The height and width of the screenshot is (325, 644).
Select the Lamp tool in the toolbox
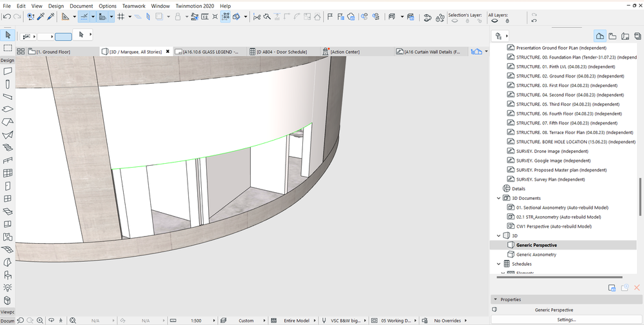(x=7, y=287)
